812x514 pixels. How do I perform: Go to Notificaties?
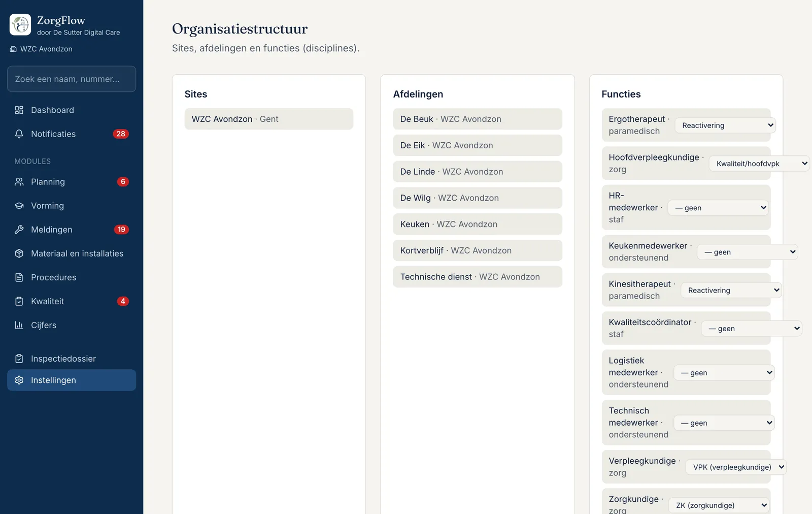click(x=72, y=134)
